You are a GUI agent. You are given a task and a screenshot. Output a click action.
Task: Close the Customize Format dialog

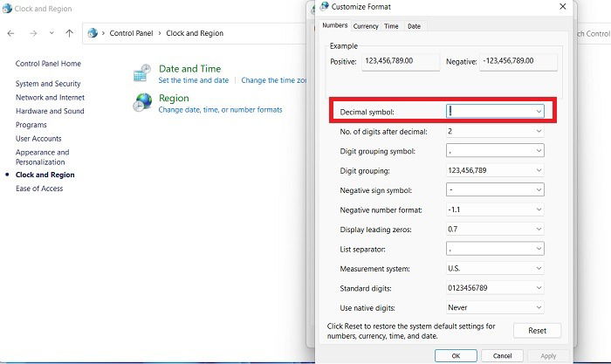[563, 7]
